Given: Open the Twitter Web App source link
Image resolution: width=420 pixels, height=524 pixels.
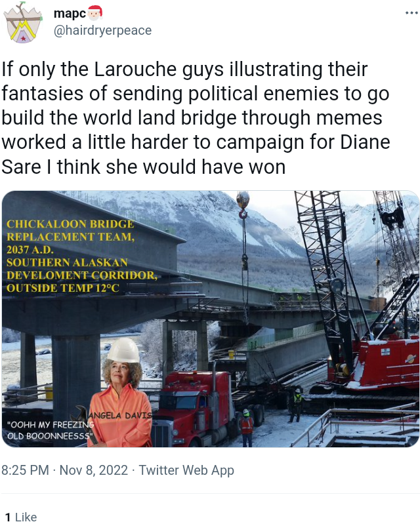Looking at the screenshot, I should pyautogui.click(x=186, y=470).
